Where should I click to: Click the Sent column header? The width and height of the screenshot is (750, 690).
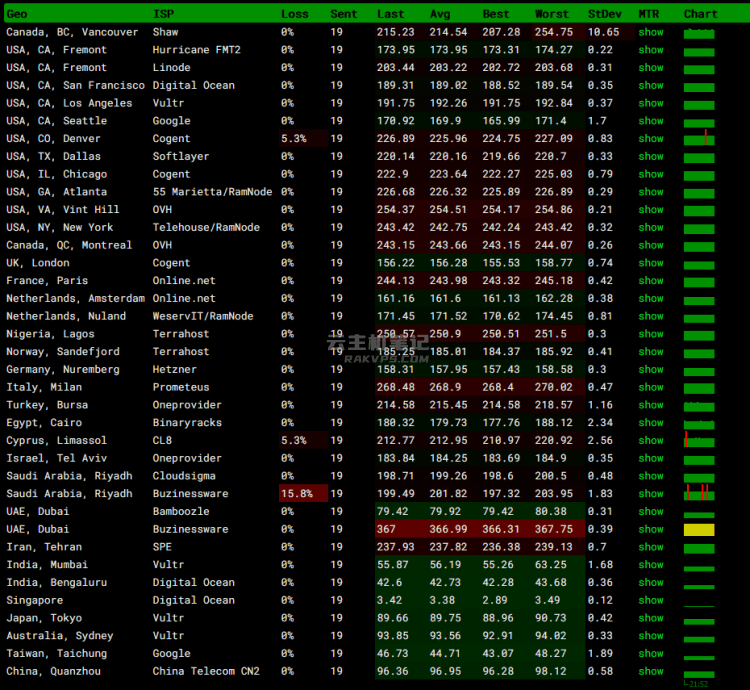[343, 14]
